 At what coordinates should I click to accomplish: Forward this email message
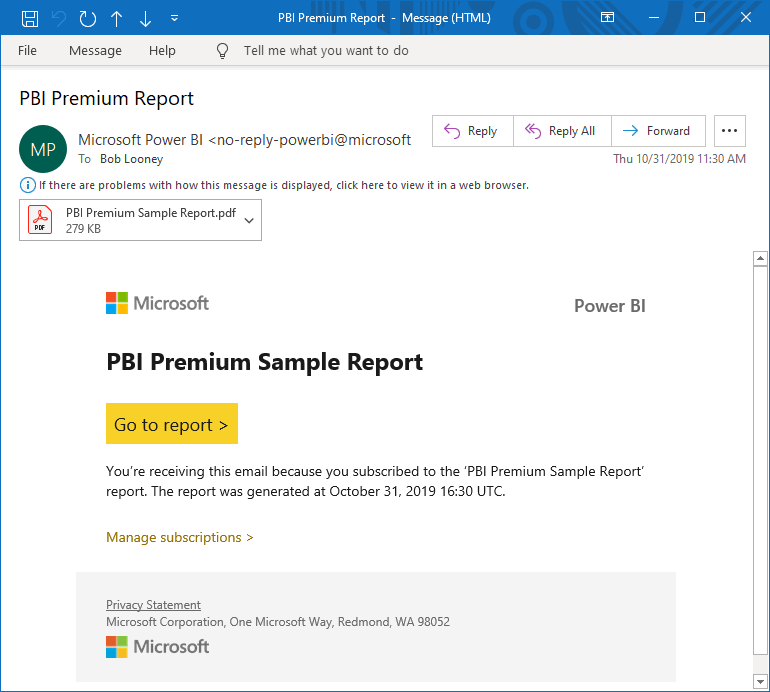pyautogui.click(x=657, y=131)
